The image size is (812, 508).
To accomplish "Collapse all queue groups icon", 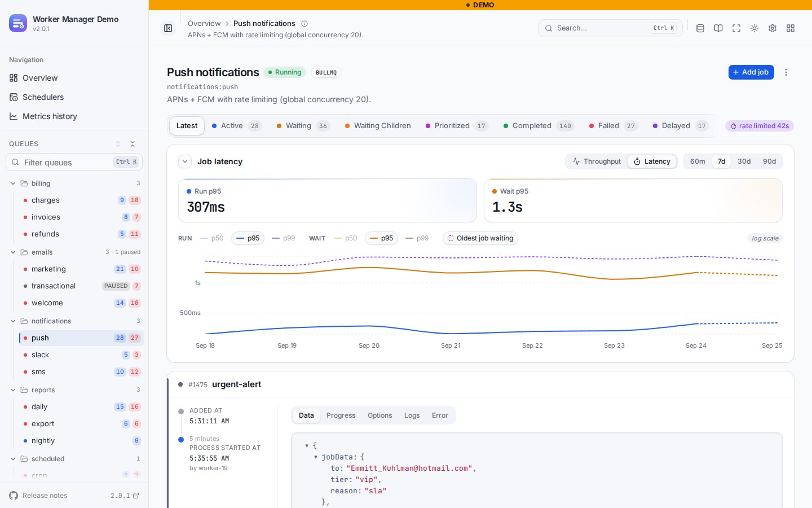I will tap(133, 144).
